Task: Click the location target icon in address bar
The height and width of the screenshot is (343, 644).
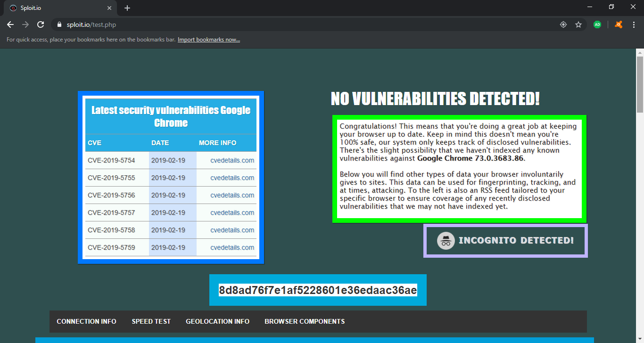Action: pos(563,24)
